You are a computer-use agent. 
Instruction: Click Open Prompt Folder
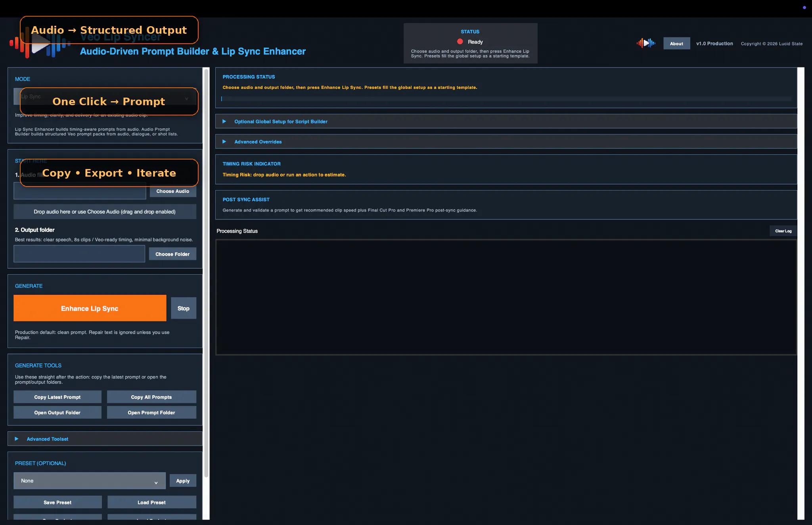pyautogui.click(x=151, y=412)
